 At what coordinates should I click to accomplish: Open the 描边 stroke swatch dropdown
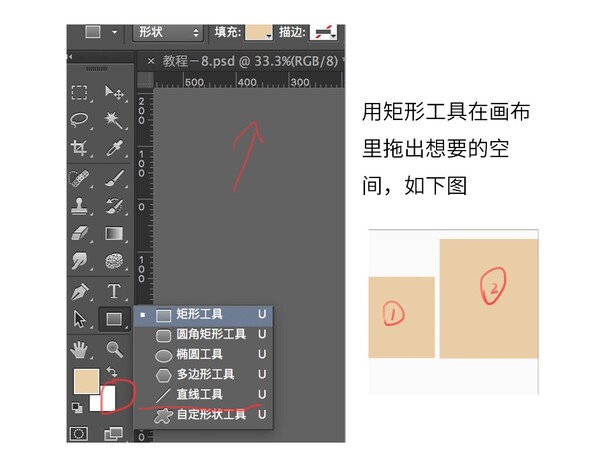tap(323, 32)
